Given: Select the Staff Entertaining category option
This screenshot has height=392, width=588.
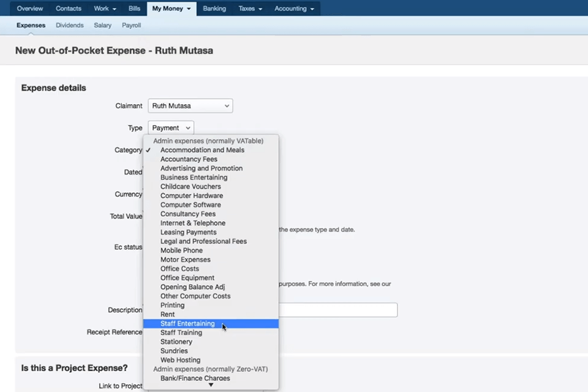Looking at the screenshot, I should click(x=187, y=323).
